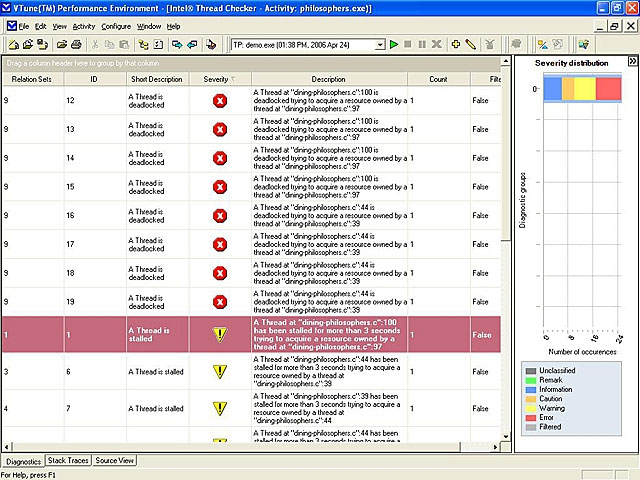Screen dimensions: 640x480
Task: Switch to the Source View tab
Action: pyautogui.click(x=114, y=460)
